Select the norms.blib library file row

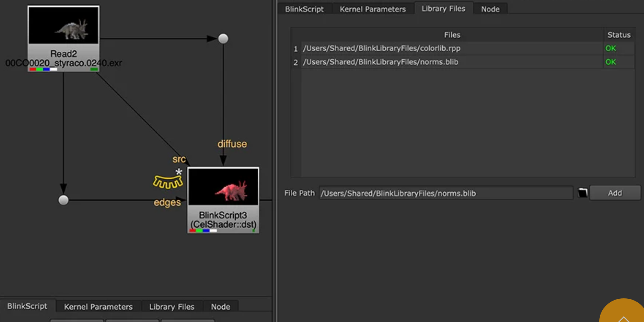tap(452, 62)
